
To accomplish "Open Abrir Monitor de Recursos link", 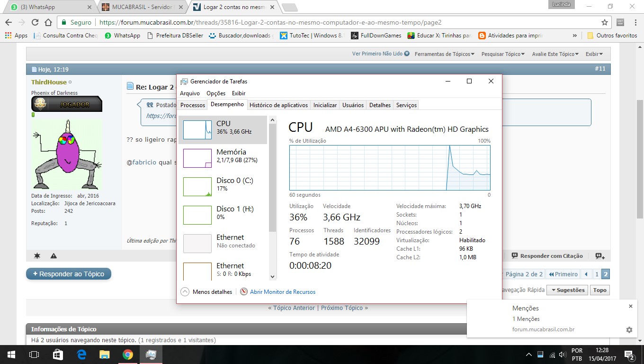I will [283, 292].
